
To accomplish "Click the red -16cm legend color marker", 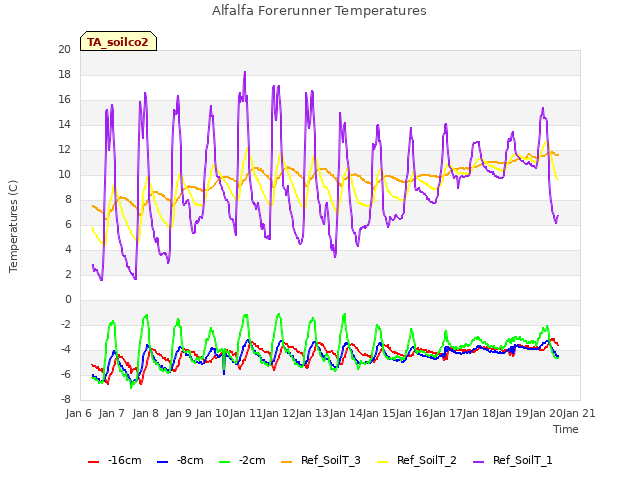I will click(93, 462).
